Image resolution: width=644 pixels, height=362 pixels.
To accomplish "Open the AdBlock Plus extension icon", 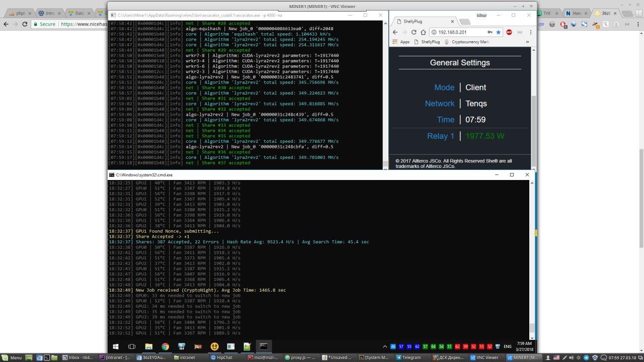I will pyautogui.click(x=509, y=32).
